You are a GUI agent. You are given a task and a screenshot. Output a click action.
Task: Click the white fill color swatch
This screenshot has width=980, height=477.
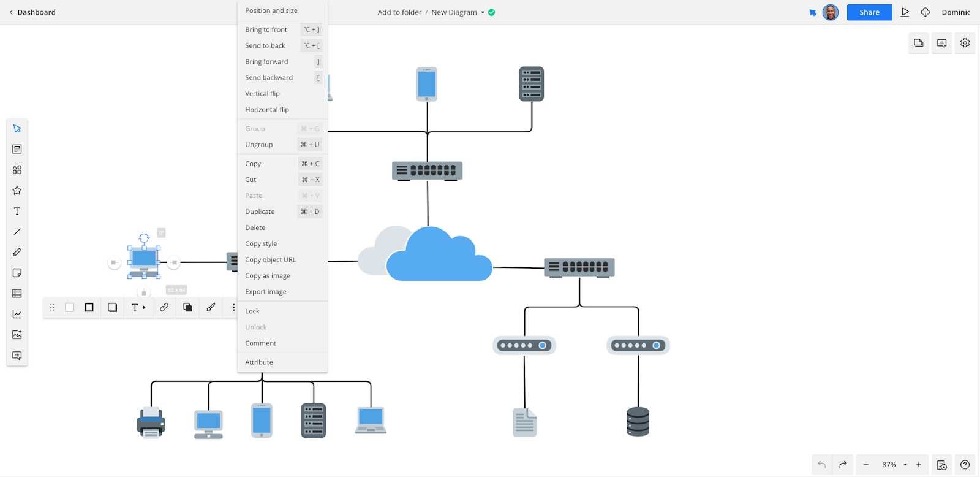click(x=70, y=308)
